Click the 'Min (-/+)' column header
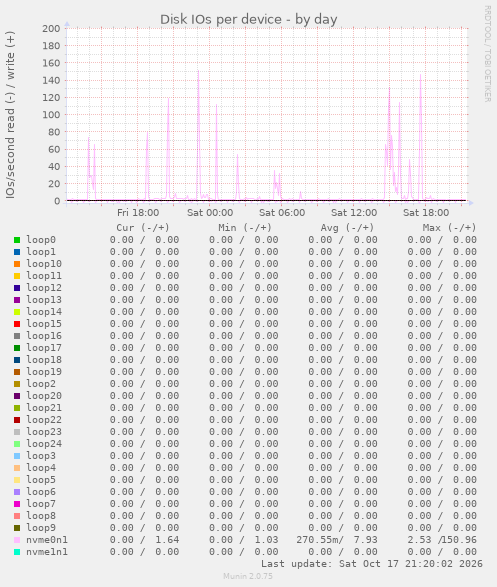The image size is (497, 587). click(x=245, y=228)
